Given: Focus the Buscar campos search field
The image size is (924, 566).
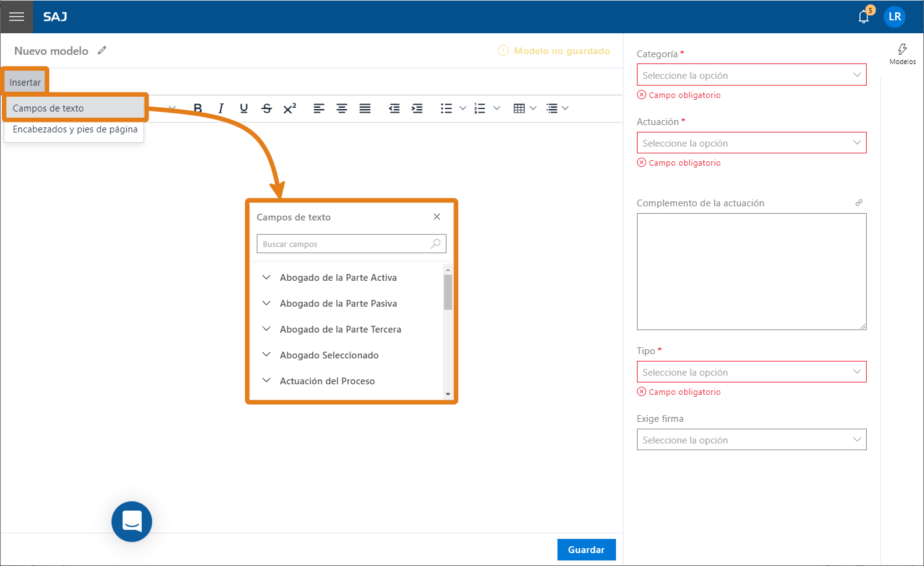Looking at the screenshot, I should point(351,244).
